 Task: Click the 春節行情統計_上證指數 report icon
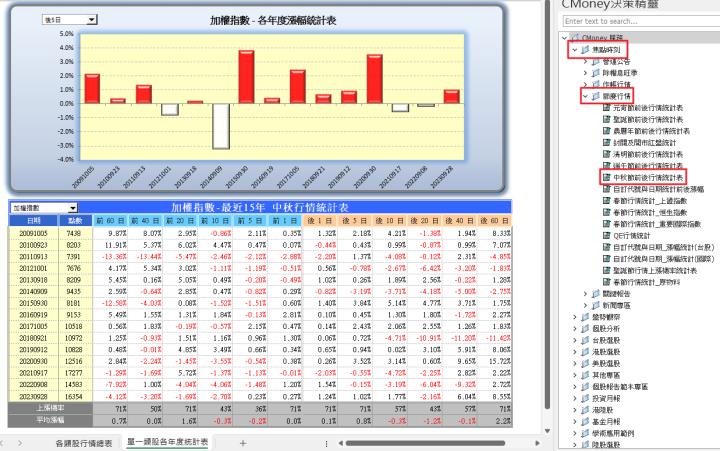(x=606, y=201)
